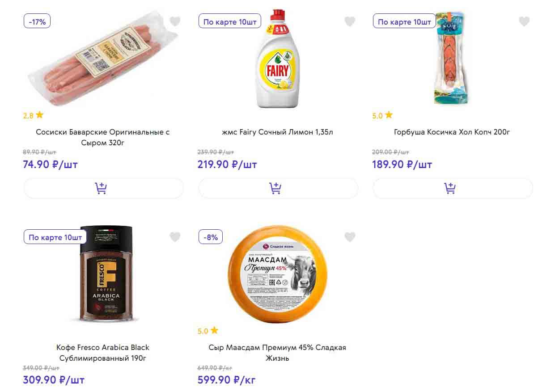Click the Fairy bottle image

pyautogui.click(x=277, y=60)
